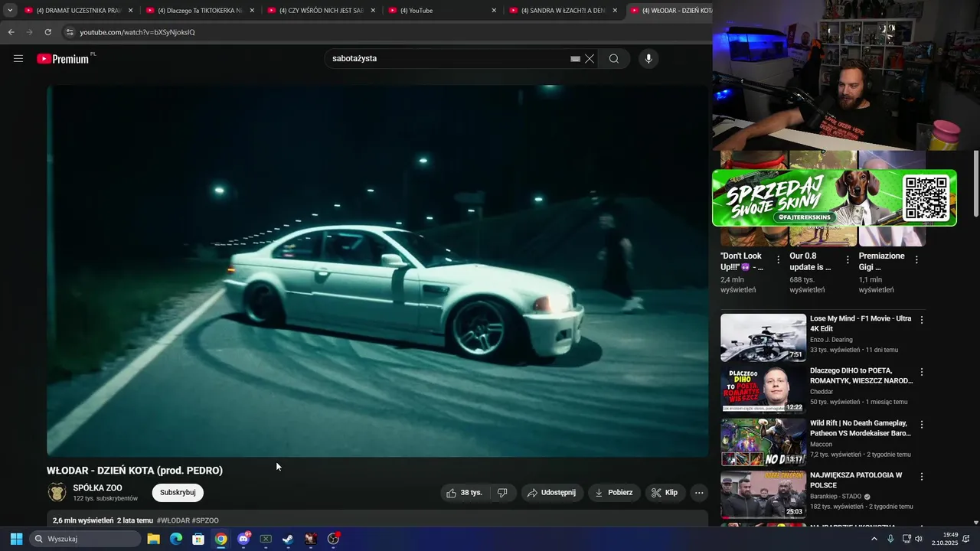The image size is (980, 551).
Task: Open options menu for Wild Rift video
Action: [x=922, y=425]
